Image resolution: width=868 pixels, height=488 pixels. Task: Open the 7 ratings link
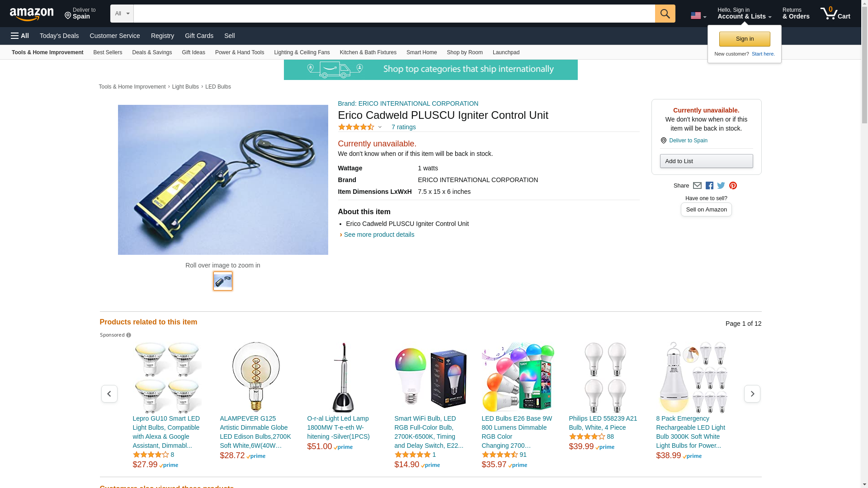pyautogui.click(x=404, y=127)
